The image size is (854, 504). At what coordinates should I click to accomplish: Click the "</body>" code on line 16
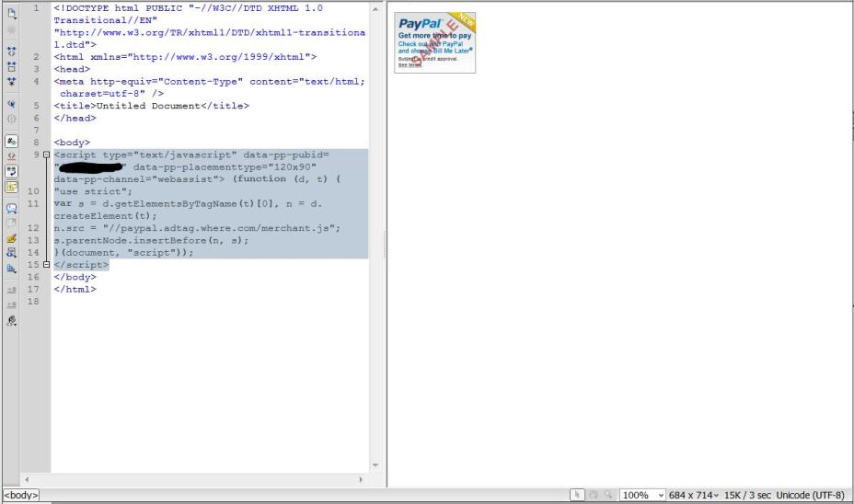tap(75, 277)
